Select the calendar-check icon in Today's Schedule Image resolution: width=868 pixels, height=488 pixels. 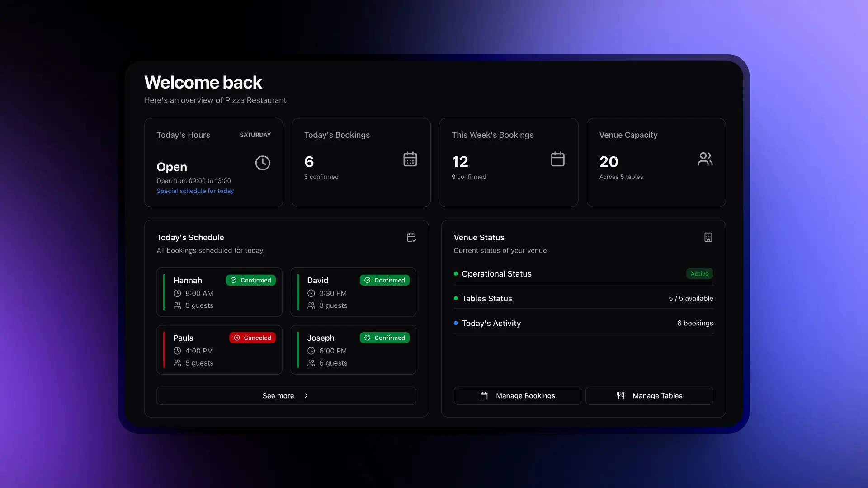(x=410, y=237)
